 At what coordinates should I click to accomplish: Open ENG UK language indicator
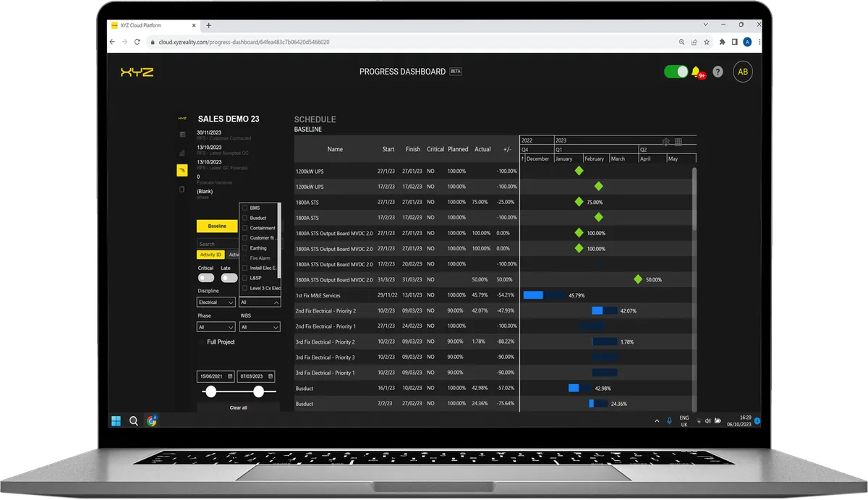pos(684,421)
